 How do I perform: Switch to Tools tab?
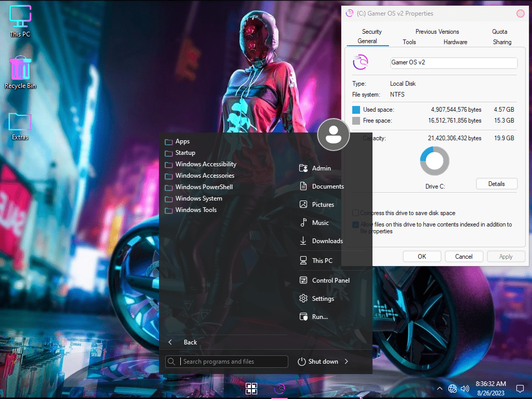pyautogui.click(x=409, y=42)
